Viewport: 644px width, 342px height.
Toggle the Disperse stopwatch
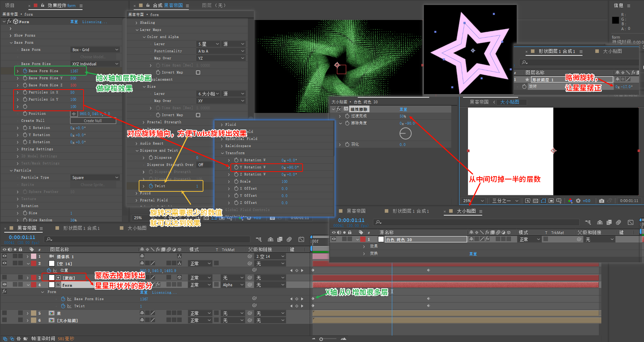click(x=151, y=158)
